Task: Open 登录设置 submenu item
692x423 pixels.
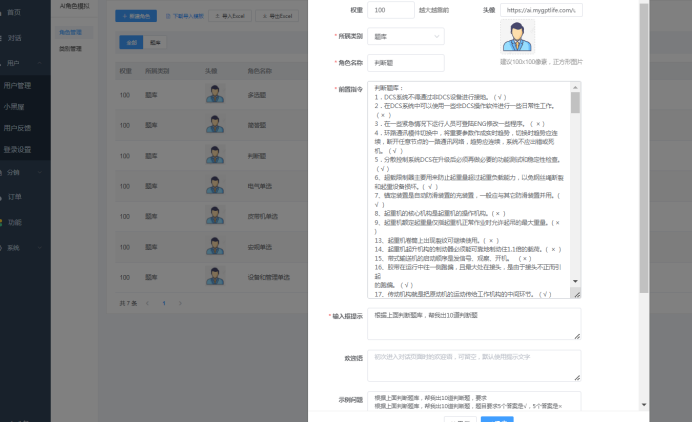Action: click(x=18, y=149)
